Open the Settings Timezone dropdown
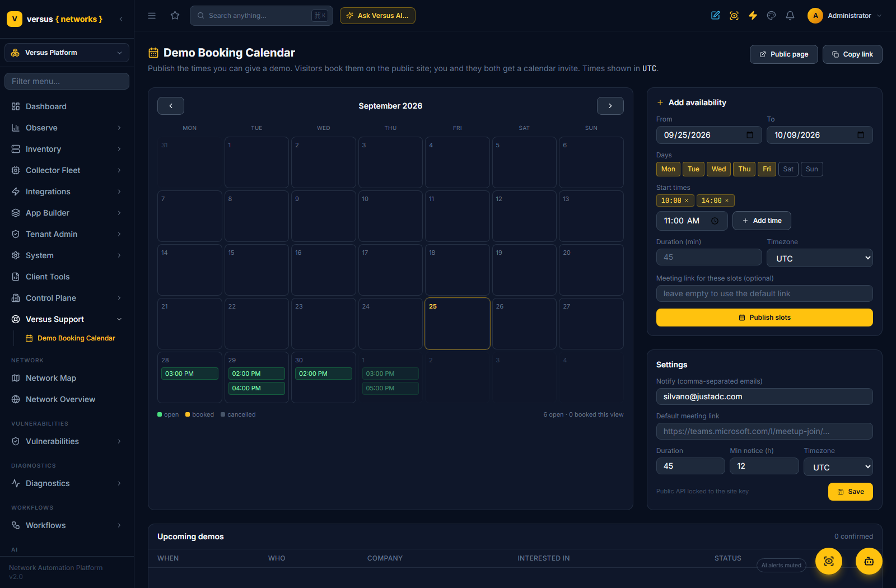 (x=838, y=466)
